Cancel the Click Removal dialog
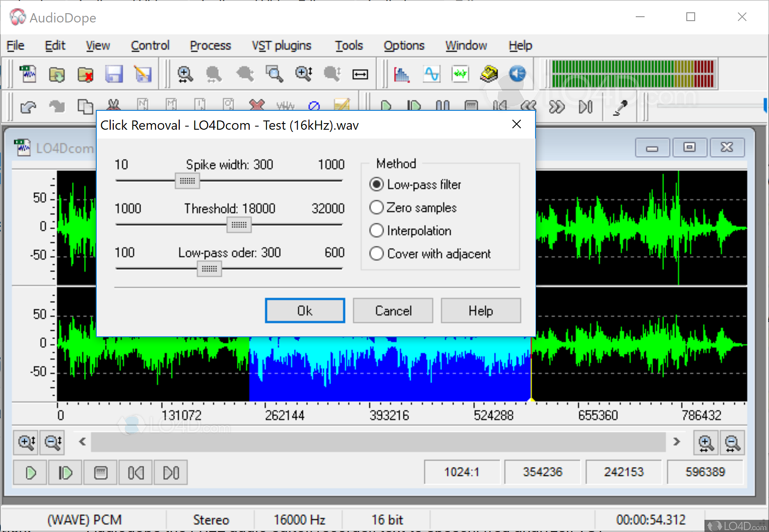 tap(393, 310)
